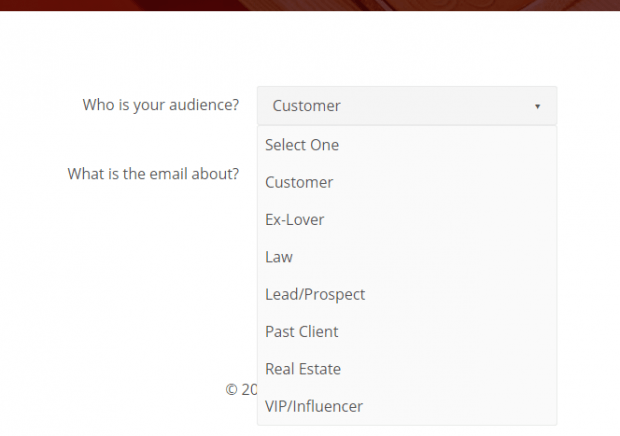Choose the Select One placeholder option
Viewport: 620px width, 436px height.
pos(407,145)
